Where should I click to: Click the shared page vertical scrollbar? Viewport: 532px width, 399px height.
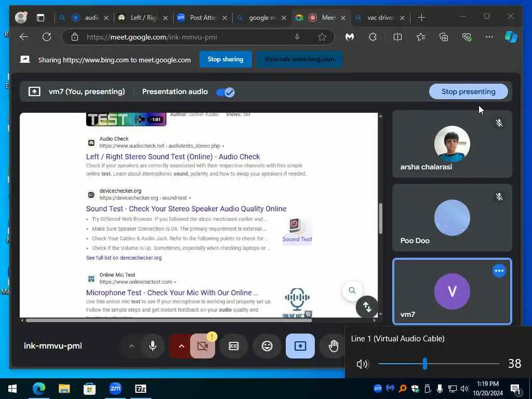click(380, 218)
